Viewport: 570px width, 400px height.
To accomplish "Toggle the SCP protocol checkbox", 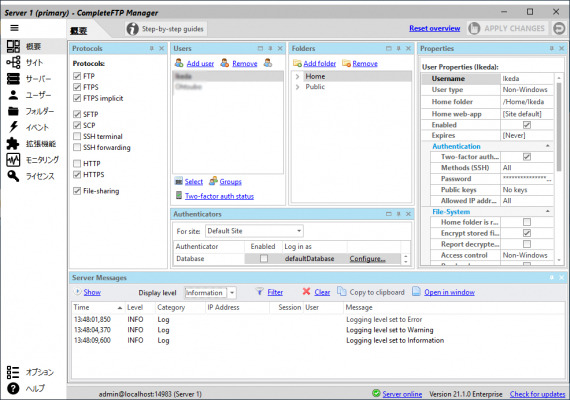I will pos(77,125).
